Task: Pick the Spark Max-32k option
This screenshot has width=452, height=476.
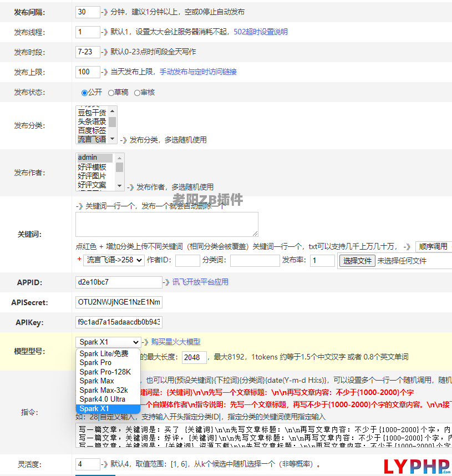Action: (x=103, y=390)
